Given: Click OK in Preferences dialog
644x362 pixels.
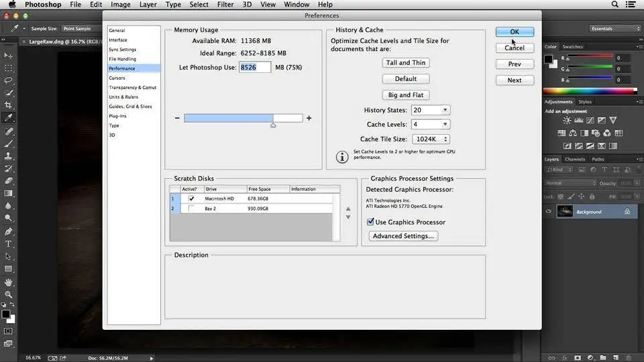Looking at the screenshot, I should pos(515,32).
